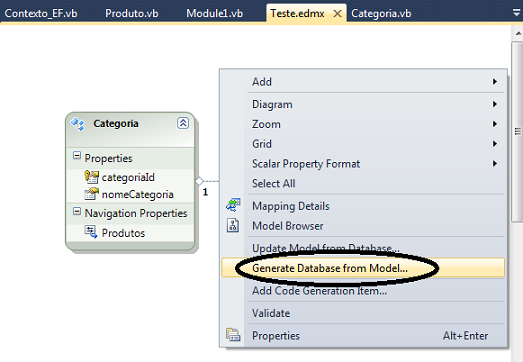Open the tab list dropdown arrow
Screen dimensions: 523x362
click(x=516, y=13)
